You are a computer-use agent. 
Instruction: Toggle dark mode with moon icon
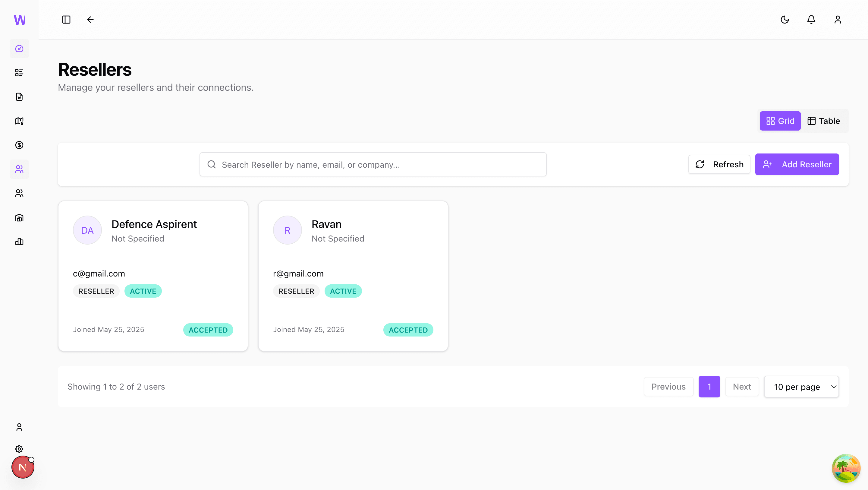click(785, 20)
